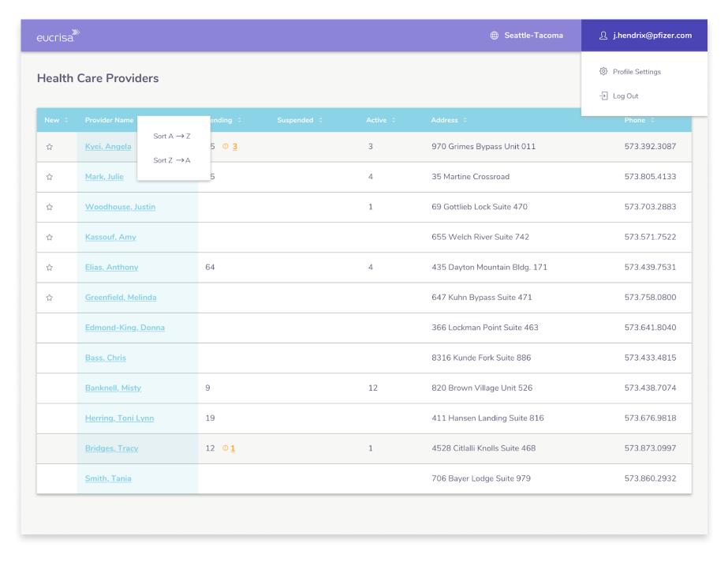Click the eucrisa logo
Viewport: 728px width, 566px height.
[58, 36]
